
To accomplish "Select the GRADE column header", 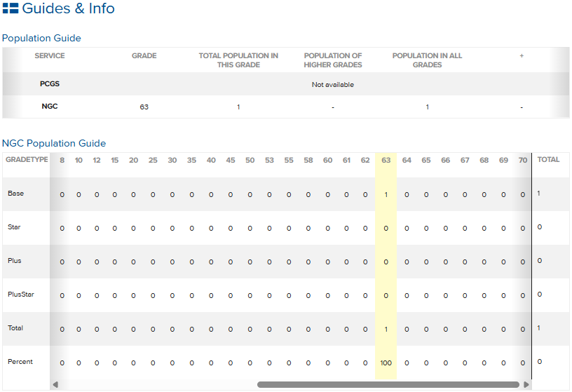I will 144,56.
